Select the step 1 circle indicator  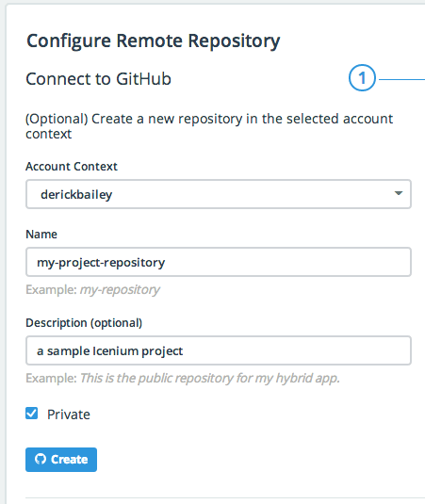coord(362,78)
